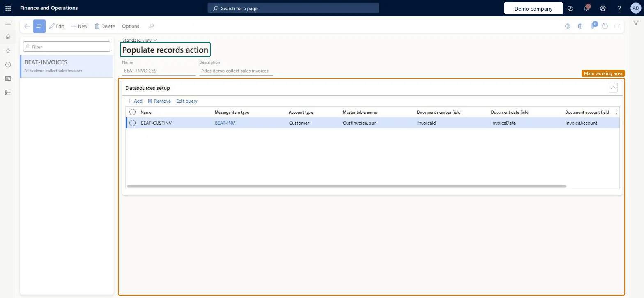This screenshot has height=298, width=644.
Task: Click the Edit query button
Action: tap(187, 101)
